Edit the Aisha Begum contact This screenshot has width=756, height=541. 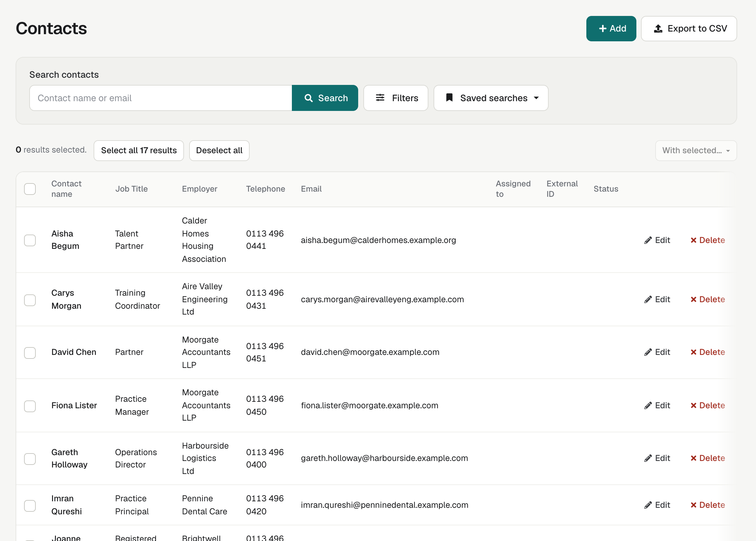click(657, 240)
